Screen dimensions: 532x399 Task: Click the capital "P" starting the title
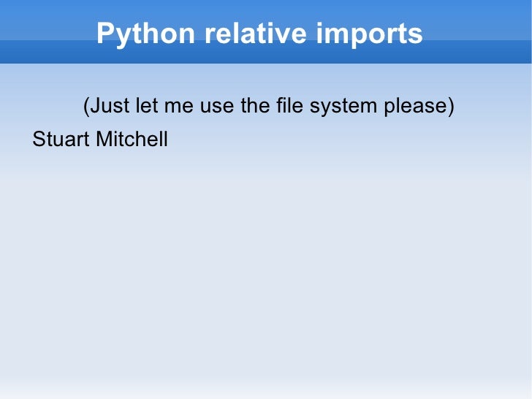(x=105, y=33)
